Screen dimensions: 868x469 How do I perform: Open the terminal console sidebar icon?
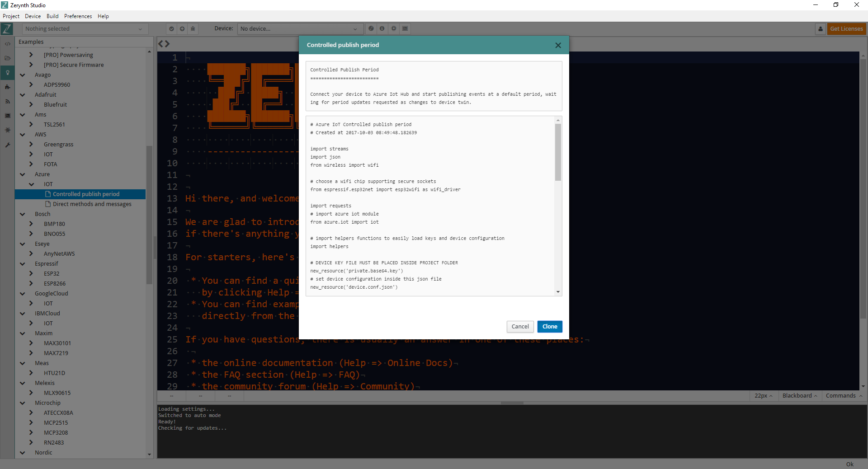coord(7,116)
